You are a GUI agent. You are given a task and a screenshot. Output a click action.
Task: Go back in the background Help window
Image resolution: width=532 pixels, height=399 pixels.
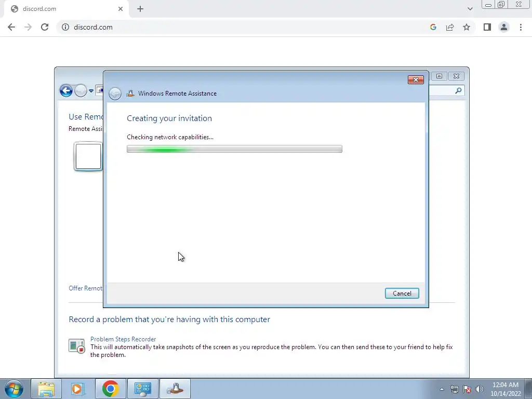click(x=66, y=90)
